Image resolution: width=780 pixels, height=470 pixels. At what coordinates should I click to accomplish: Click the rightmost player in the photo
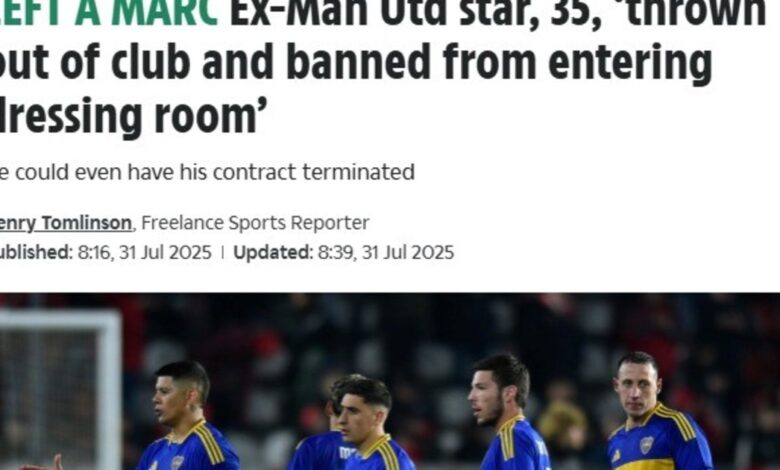pyautogui.click(x=658, y=412)
